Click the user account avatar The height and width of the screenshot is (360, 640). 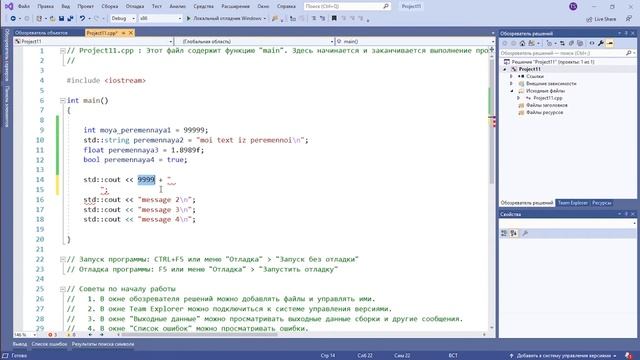(573, 7)
